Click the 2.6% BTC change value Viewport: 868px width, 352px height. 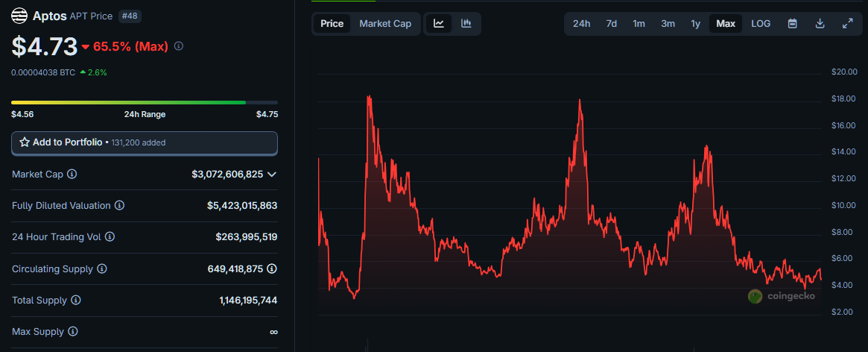[x=98, y=72]
